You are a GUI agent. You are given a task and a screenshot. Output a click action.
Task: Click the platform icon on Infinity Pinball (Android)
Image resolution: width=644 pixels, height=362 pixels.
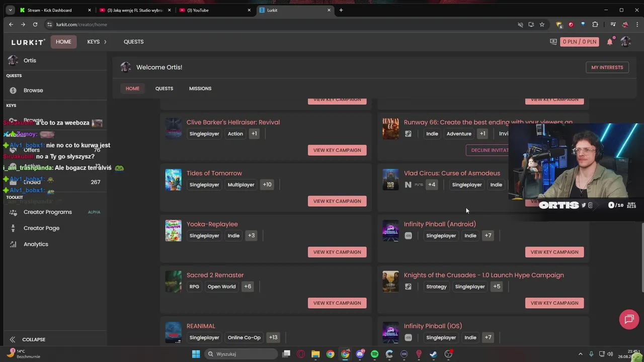(x=408, y=235)
